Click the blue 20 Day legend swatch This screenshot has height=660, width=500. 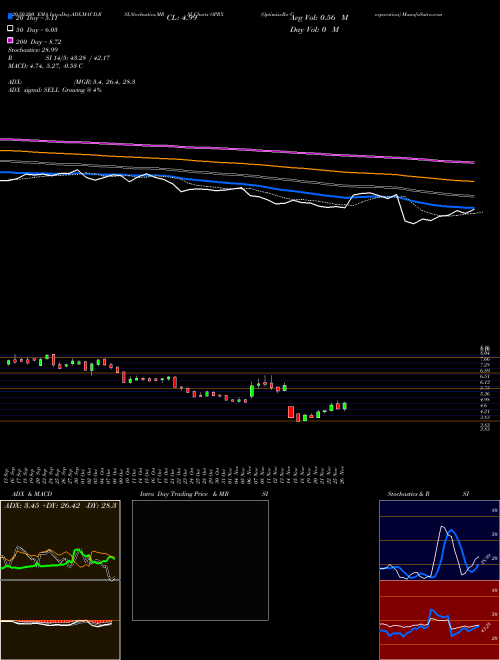pyautogui.click(x=11, y=17)
